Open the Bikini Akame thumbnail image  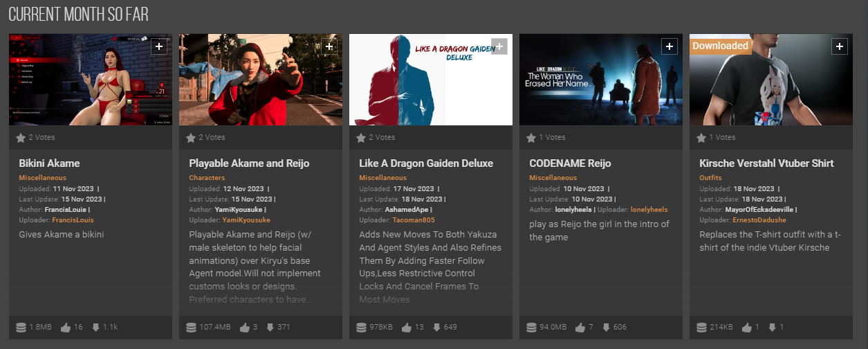(x=91, y=80)
